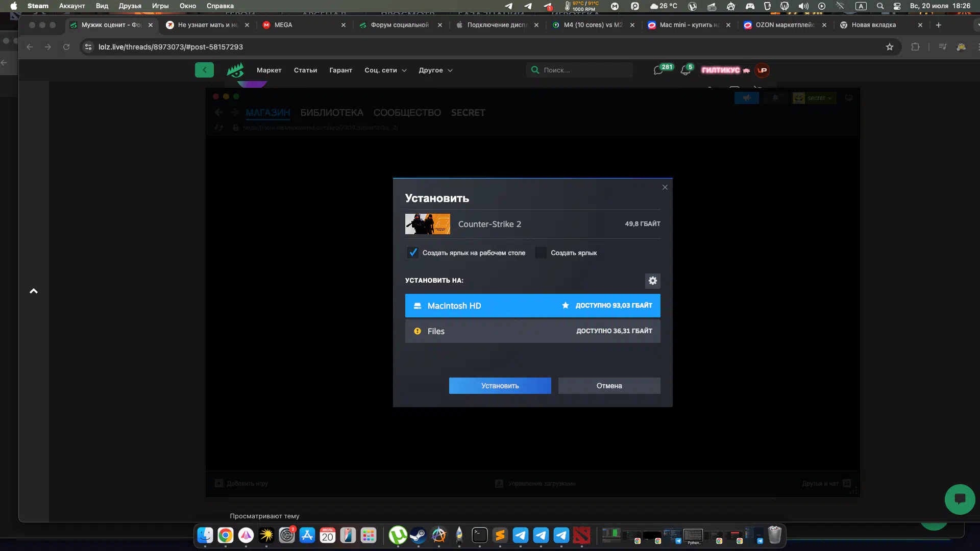This screenshot has height=551, width=980.
Task: Close the Новая вкладка tab
Action: pos(920,24)
